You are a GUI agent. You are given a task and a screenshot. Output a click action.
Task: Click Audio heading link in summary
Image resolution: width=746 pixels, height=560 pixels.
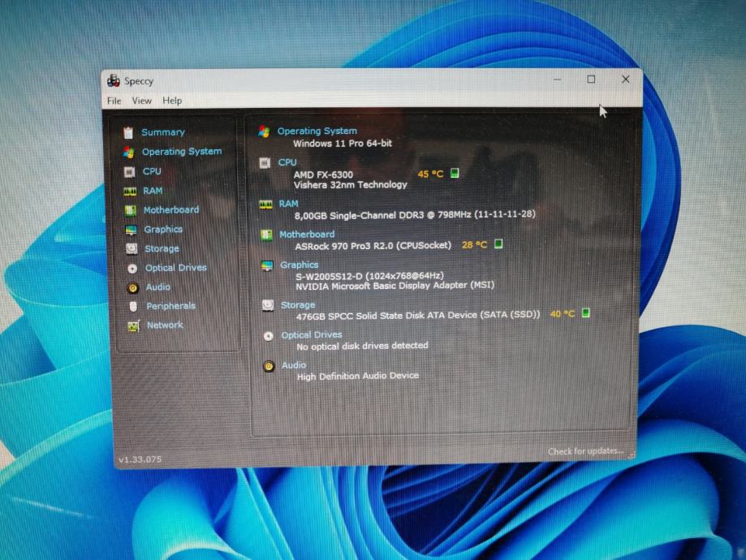point(294,365)
